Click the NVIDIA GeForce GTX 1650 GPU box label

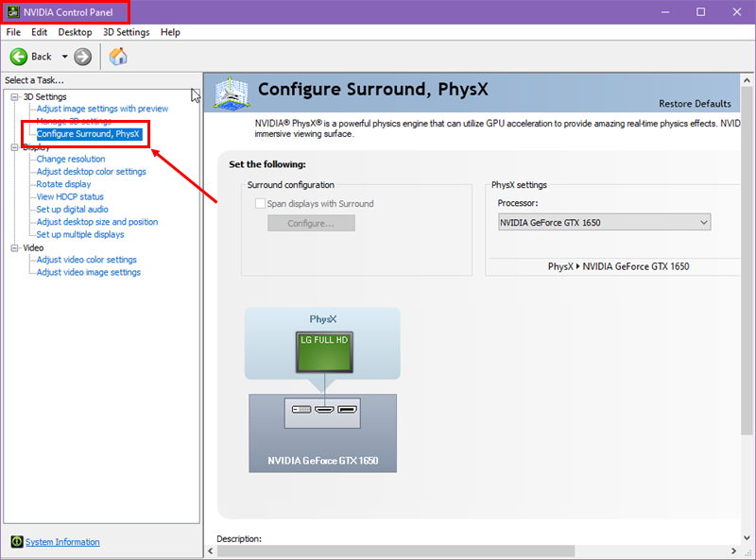point(322,461)
